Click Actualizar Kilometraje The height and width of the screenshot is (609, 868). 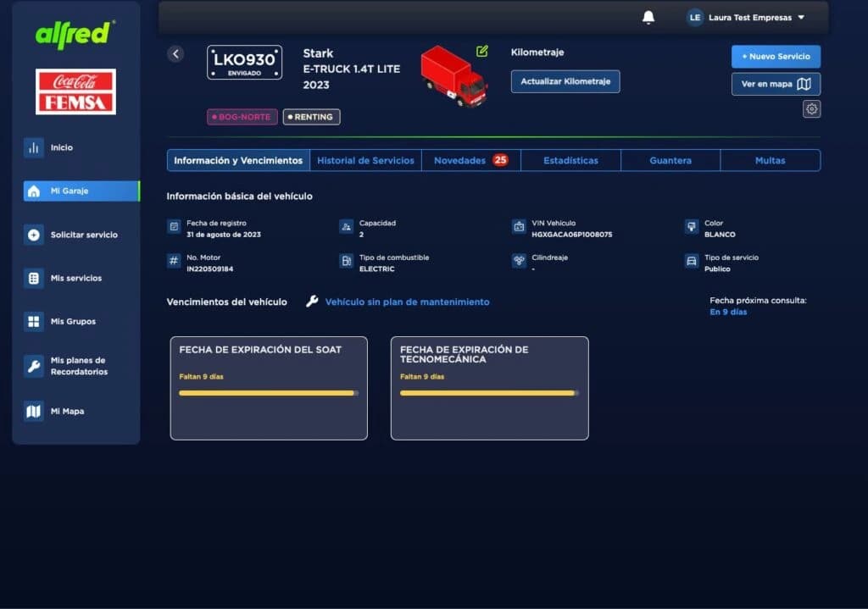tap(564, 81)
